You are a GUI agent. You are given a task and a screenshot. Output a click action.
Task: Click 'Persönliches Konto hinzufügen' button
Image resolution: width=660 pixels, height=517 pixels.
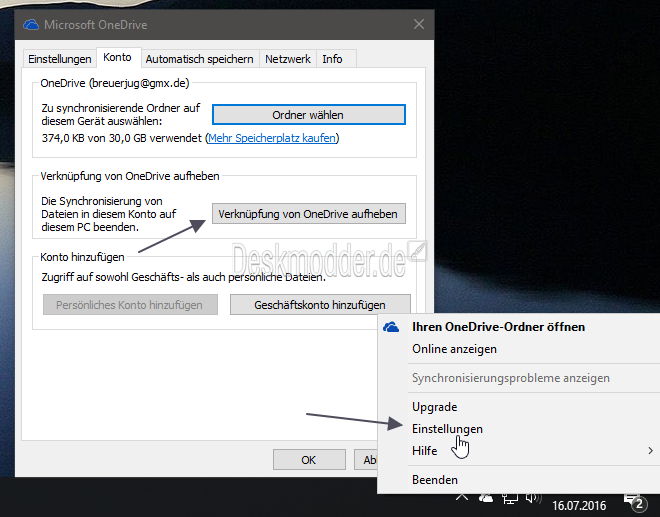(x=130, y=304)
